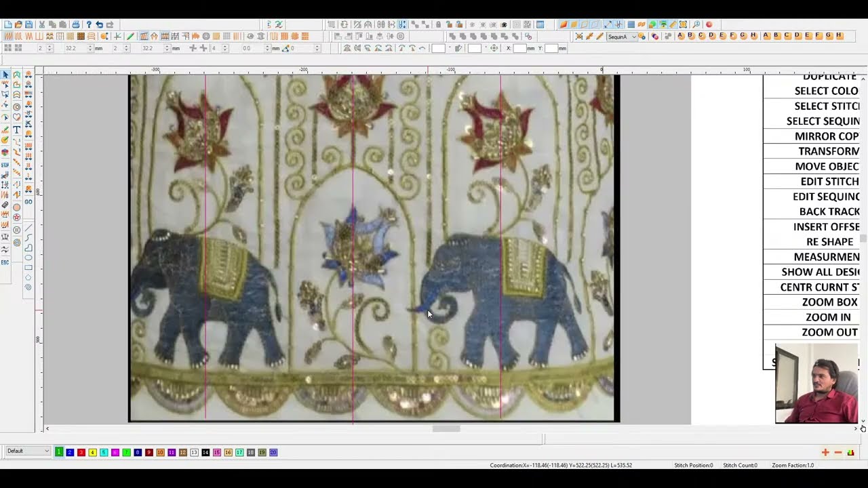Select the rectangle drawing tool
Image resolution: width=868 pixels, height=488 pixels.
pyautogui.click(x=28, y=267)
